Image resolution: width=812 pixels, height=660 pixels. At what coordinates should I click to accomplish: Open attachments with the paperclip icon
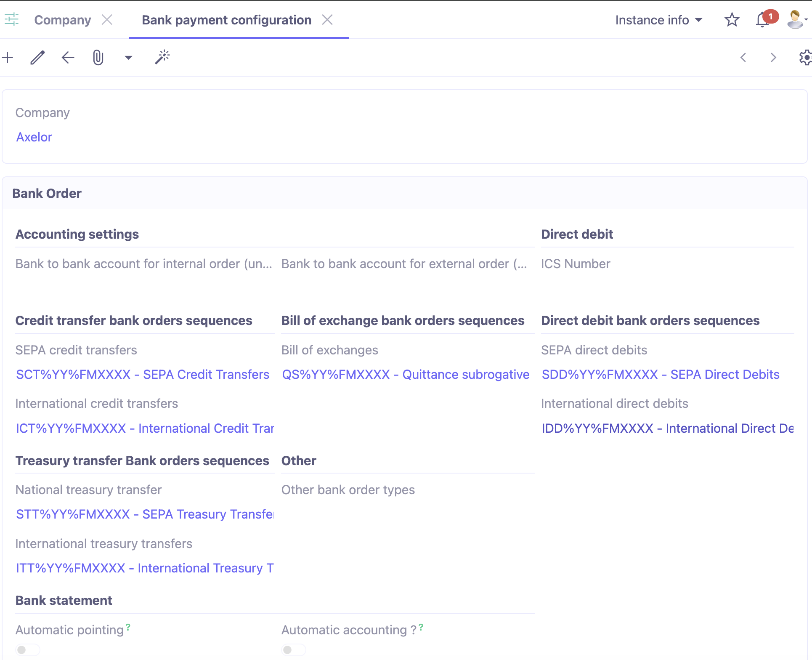pos(98,58)
